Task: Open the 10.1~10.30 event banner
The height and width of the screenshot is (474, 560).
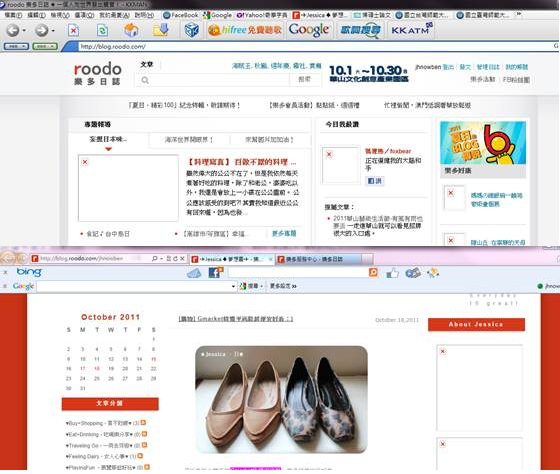Action: point(369,74)
